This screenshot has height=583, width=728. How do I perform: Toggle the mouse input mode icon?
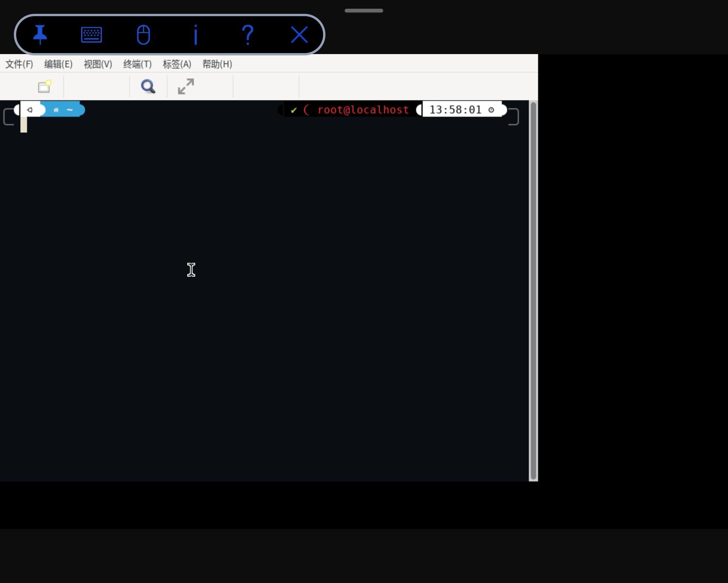pos(143,34)
